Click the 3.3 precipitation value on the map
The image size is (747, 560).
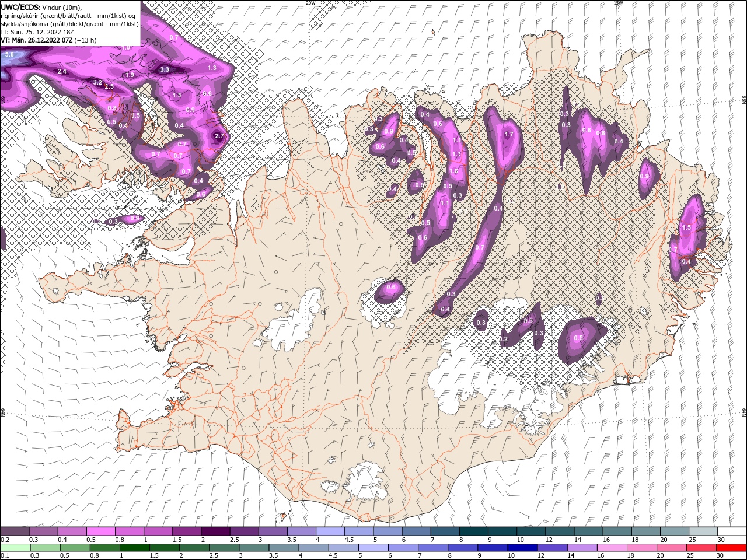coord(165,69)
